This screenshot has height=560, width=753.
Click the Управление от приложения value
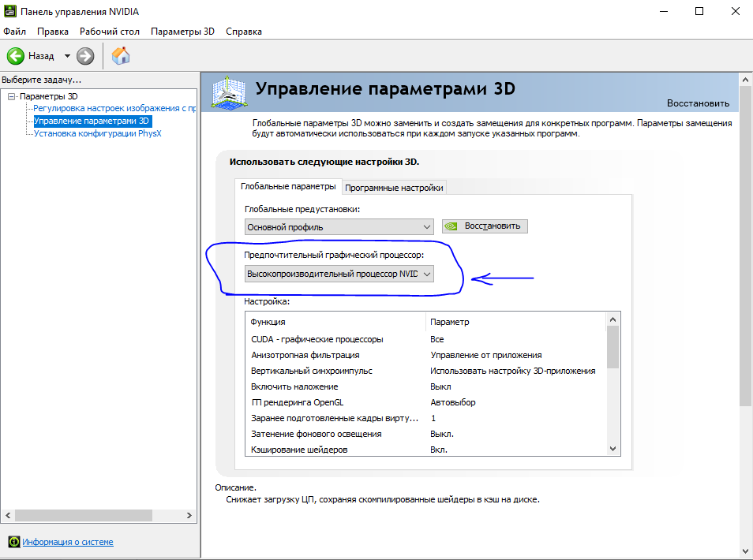(486, 355)
